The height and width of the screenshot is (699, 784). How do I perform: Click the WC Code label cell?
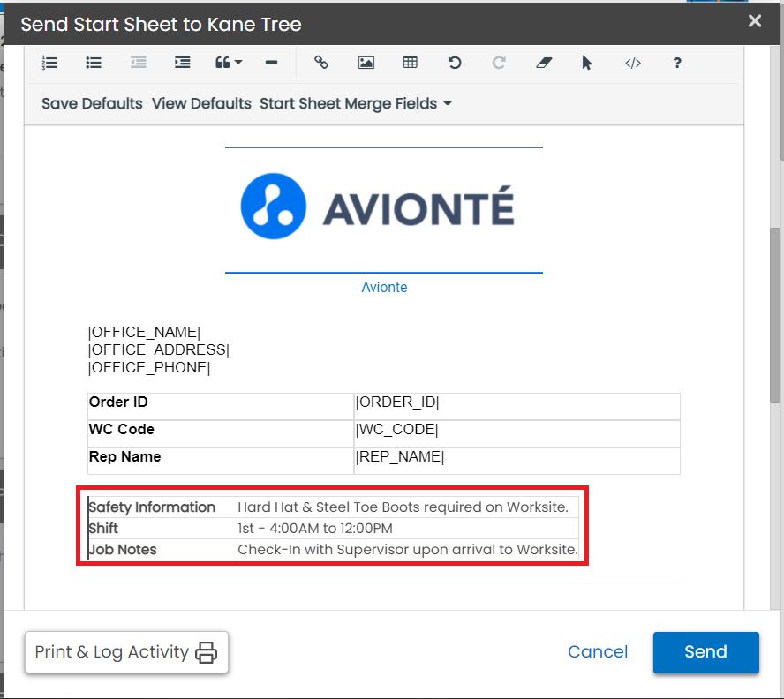[x=221, y=433]
